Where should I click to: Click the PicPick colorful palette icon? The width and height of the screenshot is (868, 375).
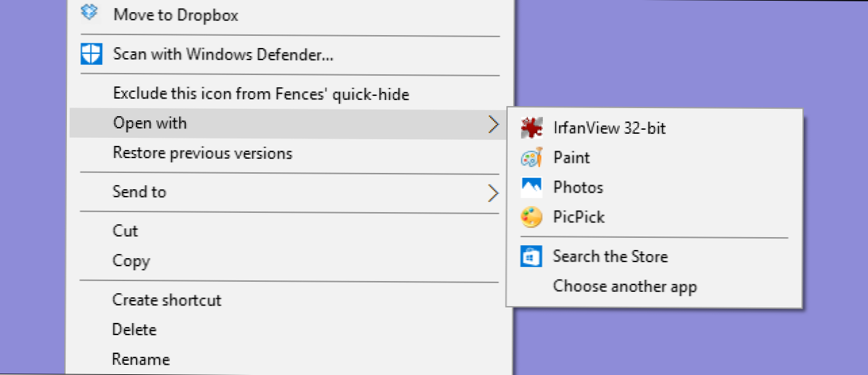point(531,217)
